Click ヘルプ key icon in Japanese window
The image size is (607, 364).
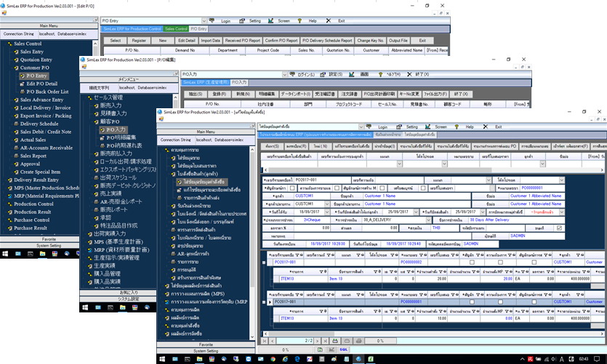click(x=380, y=74)
